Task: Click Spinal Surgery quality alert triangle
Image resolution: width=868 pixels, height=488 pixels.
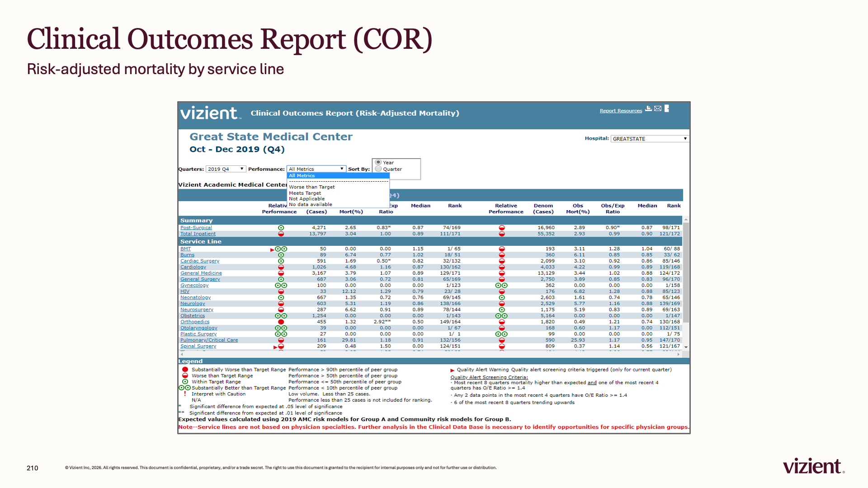Action: [x=275, y=347]
